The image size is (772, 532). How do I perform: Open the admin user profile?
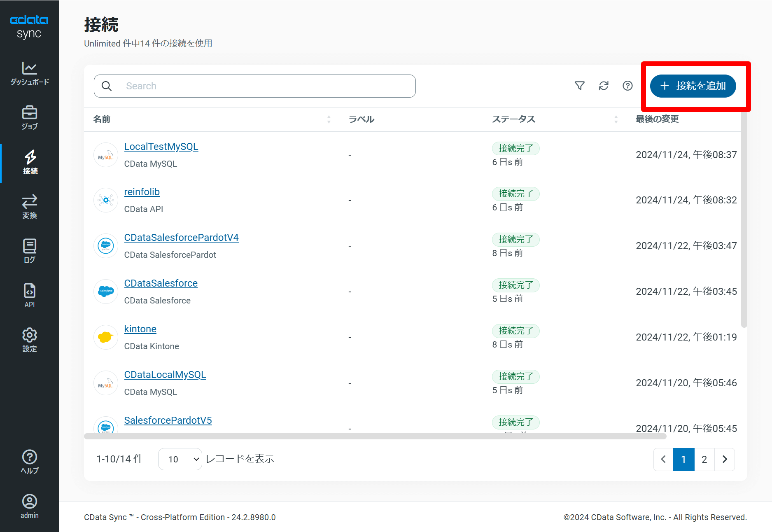pos(30,506)
